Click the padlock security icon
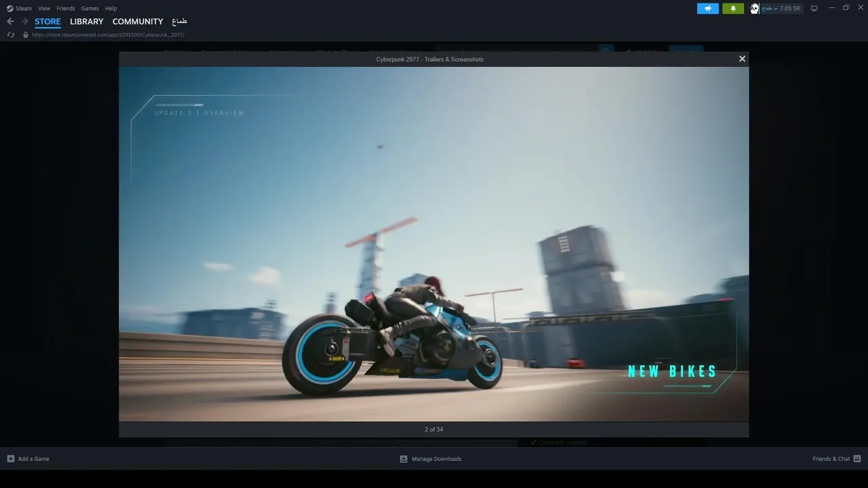The height and width of the screenshot is (488, 868). coord(26,35)
